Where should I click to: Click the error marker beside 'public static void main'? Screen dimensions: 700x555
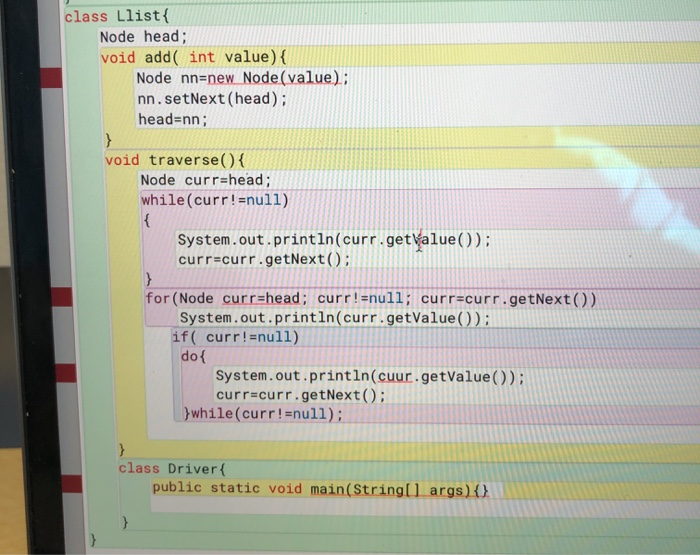[x=72, y=484]
